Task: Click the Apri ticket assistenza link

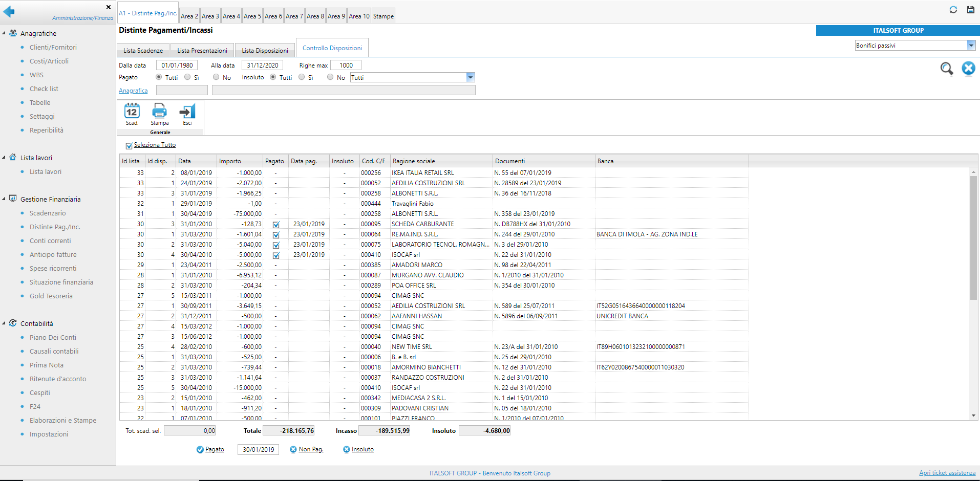Action: (x=947, y=473)
